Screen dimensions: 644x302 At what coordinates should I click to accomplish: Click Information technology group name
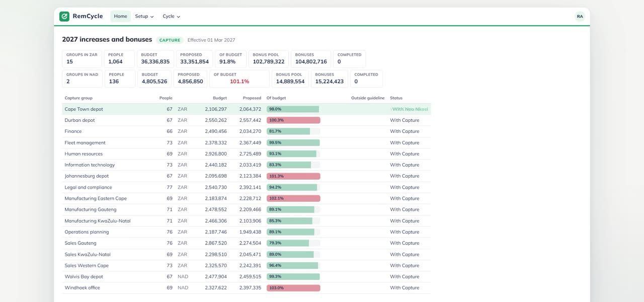pos(90,165)
